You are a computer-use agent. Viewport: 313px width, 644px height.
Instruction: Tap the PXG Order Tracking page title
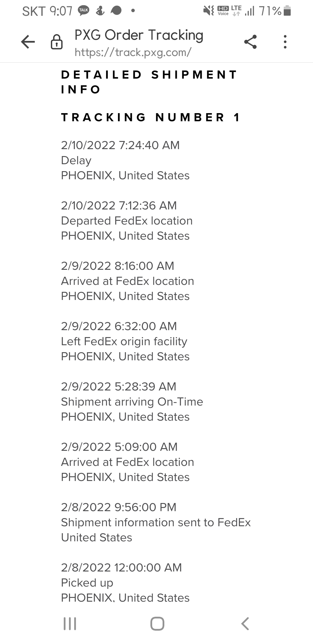pos(139,35)
